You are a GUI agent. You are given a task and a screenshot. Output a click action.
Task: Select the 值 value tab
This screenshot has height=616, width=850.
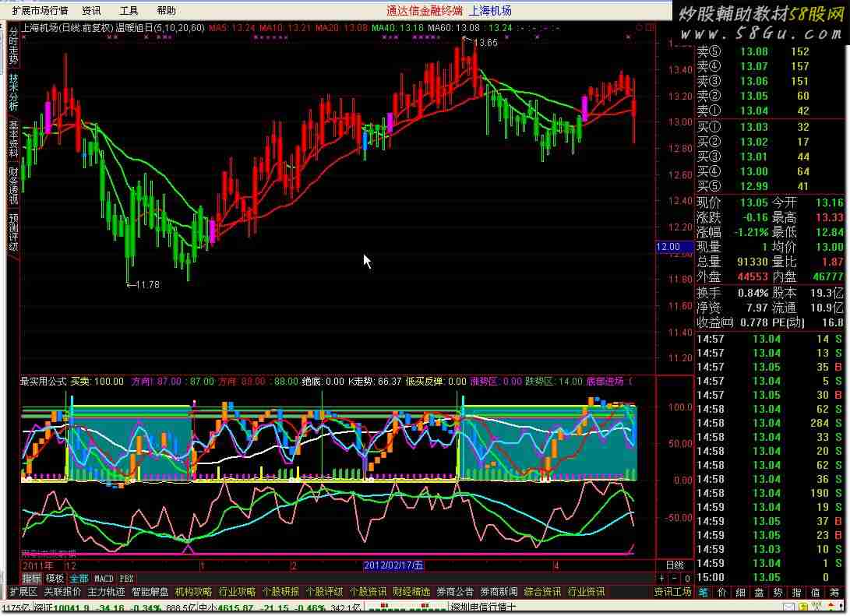pos(815,593)
